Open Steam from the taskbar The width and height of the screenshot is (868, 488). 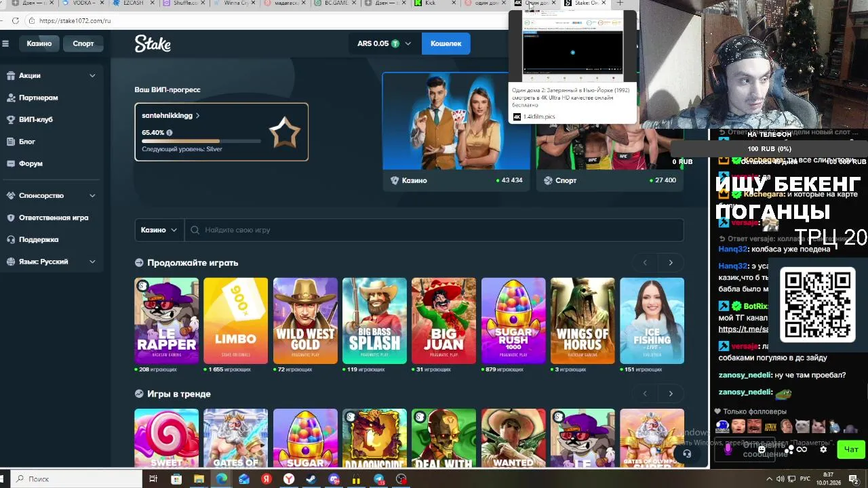(311, 479)
